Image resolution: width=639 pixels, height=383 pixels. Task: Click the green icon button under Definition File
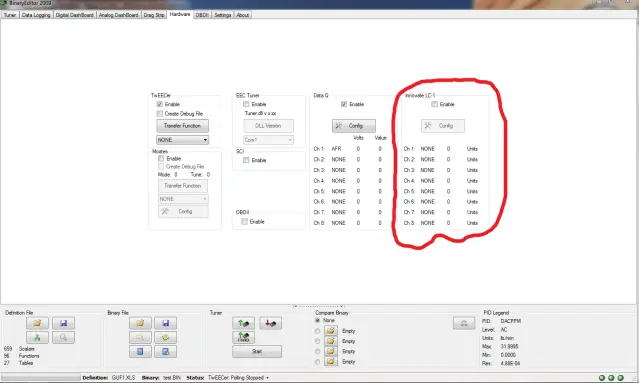(37, 337)
